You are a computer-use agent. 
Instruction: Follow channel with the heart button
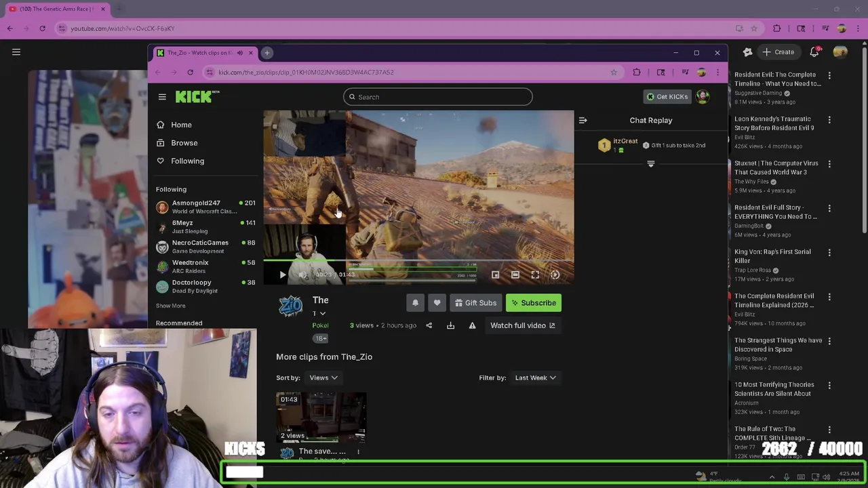[x=437, y=303]
